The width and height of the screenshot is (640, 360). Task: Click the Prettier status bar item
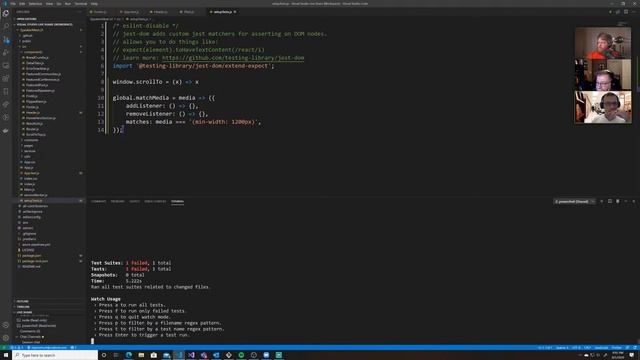[x=616, y=348]
